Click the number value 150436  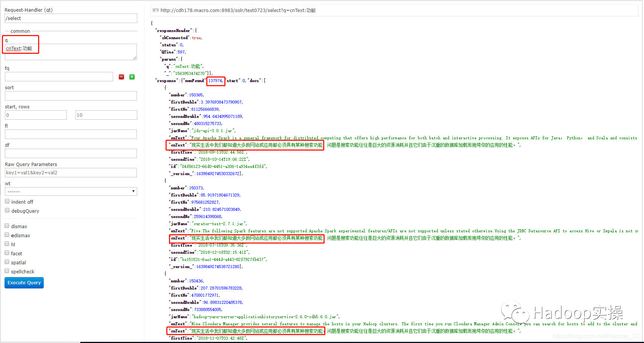pyautogui.click(x=196, y=281)
